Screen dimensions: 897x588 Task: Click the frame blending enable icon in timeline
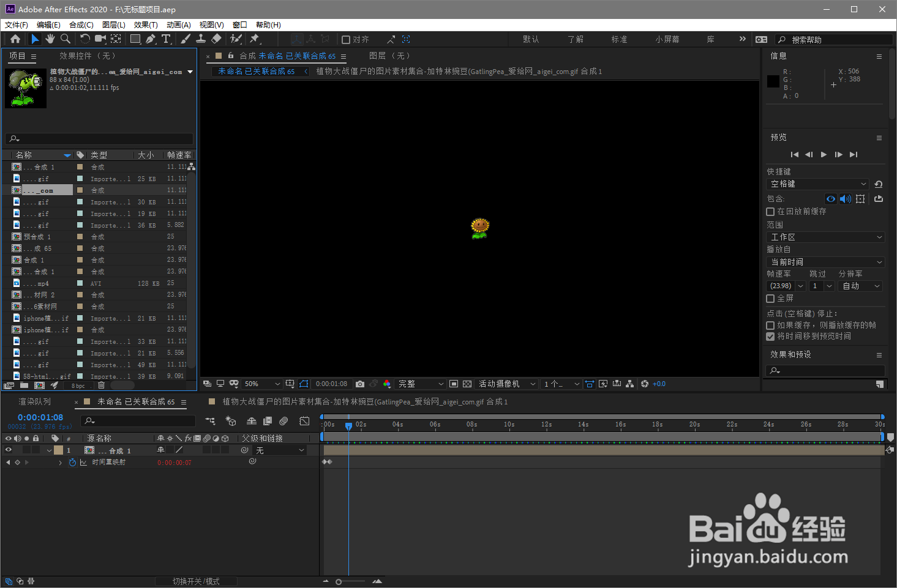tap(268, 421)
